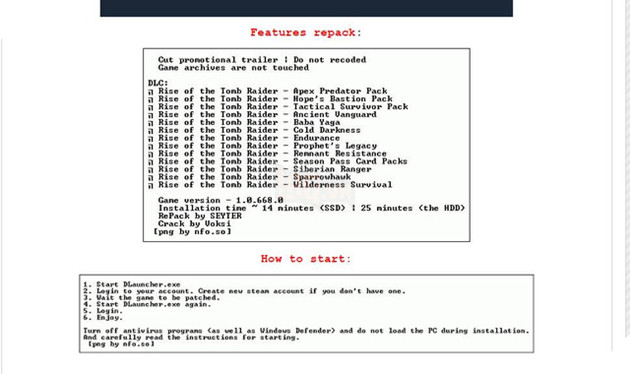Click 'And carefully read the instructions' line
This screenshot has width=630, height=374.
191,337
